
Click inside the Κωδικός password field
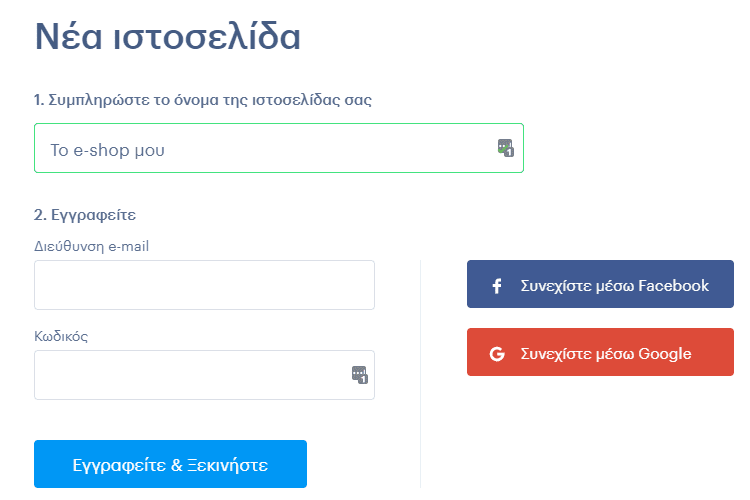click(x=204, y=375)
